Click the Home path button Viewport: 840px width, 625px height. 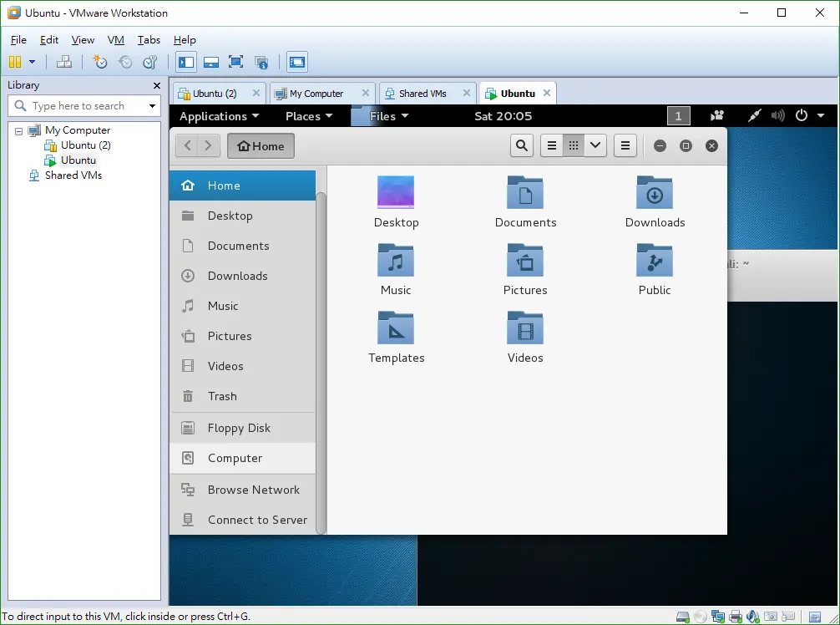pos(261,145)
